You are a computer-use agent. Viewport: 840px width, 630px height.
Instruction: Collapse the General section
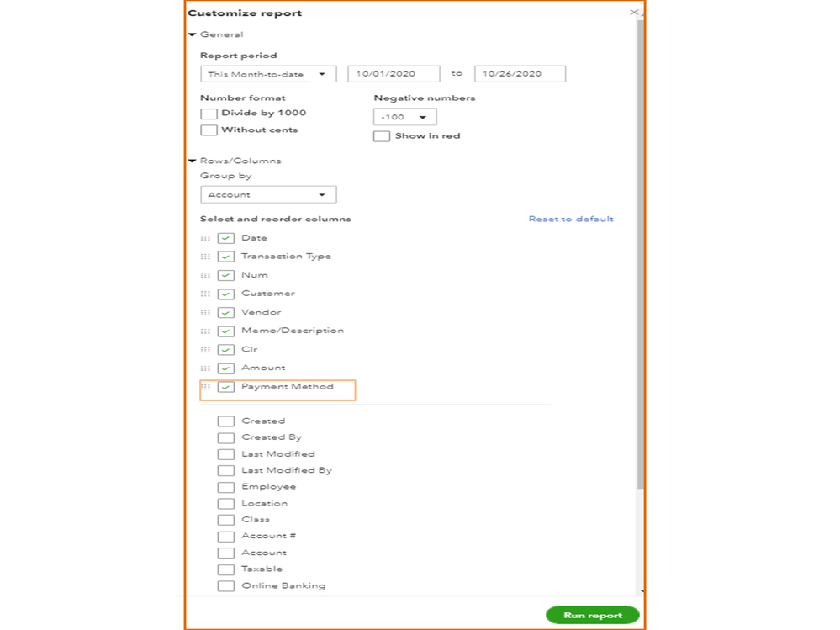pyautogui.click(x=193, y=34)
